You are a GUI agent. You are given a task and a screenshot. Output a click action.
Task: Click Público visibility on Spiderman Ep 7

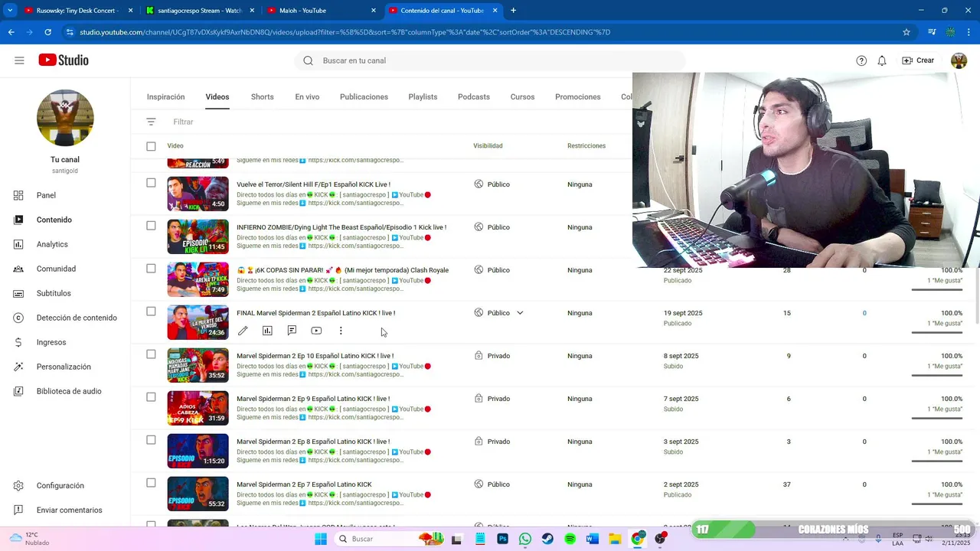coord(492,484)
